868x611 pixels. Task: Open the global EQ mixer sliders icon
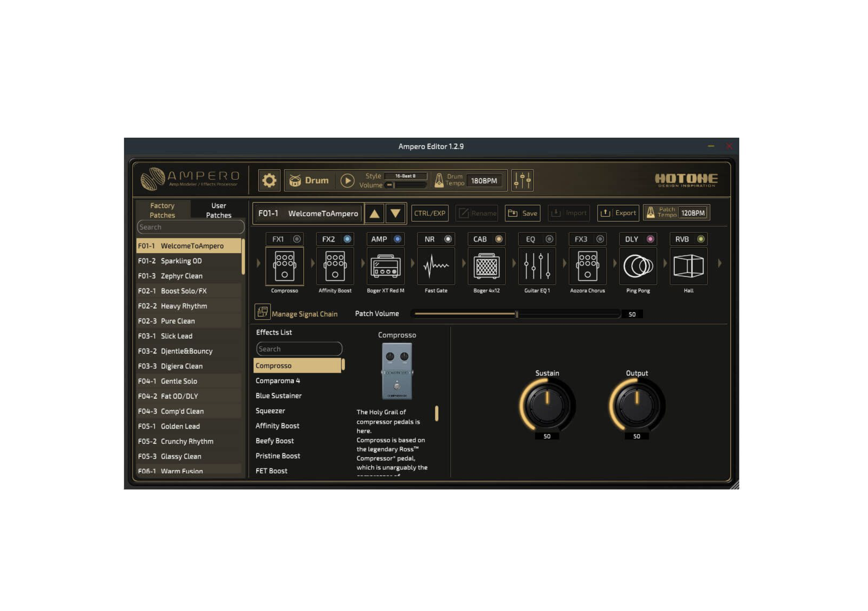coord(522,180)
